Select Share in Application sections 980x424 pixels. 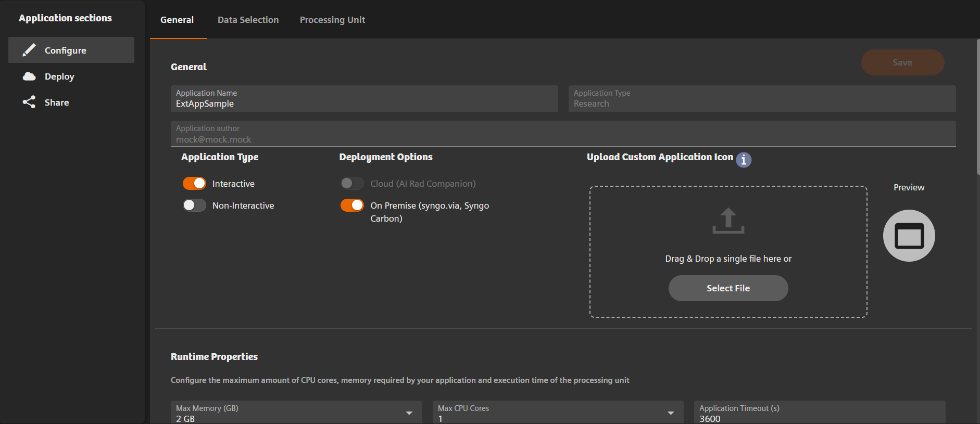(71, 102)
